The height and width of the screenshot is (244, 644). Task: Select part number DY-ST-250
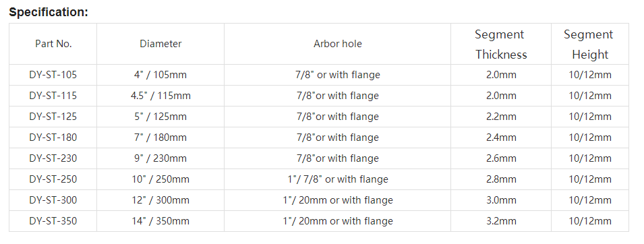click(53, 179)
